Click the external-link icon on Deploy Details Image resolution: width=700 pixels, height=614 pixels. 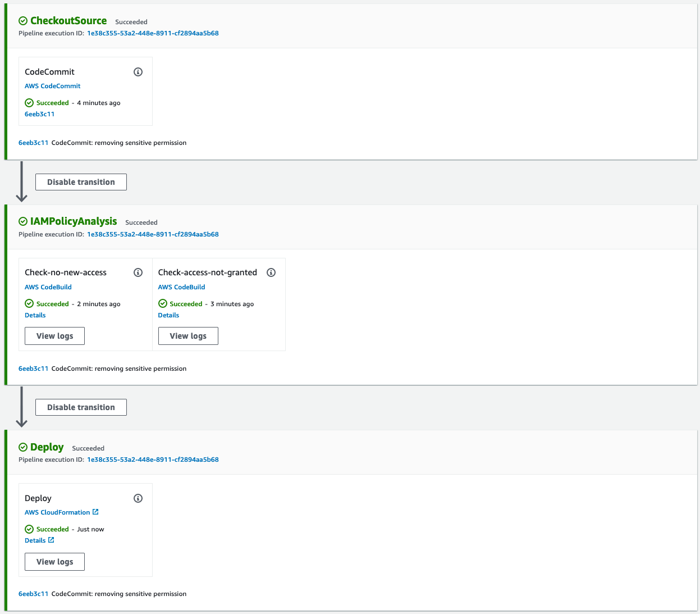51,540
